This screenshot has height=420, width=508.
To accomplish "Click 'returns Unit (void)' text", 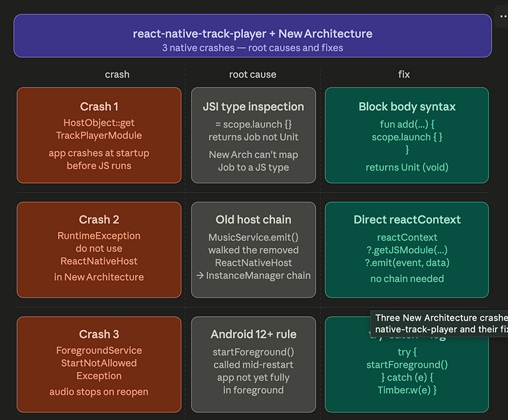I will 407,167.
